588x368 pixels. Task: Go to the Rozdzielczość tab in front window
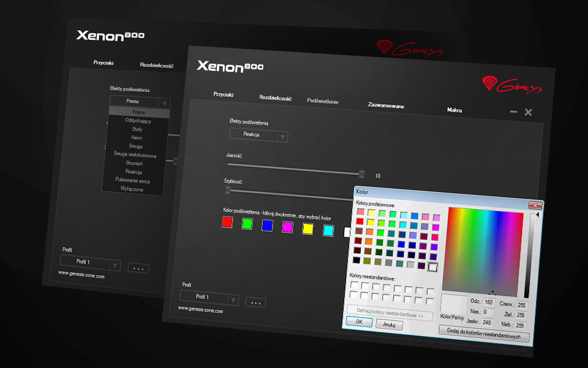tap(275, 98)
